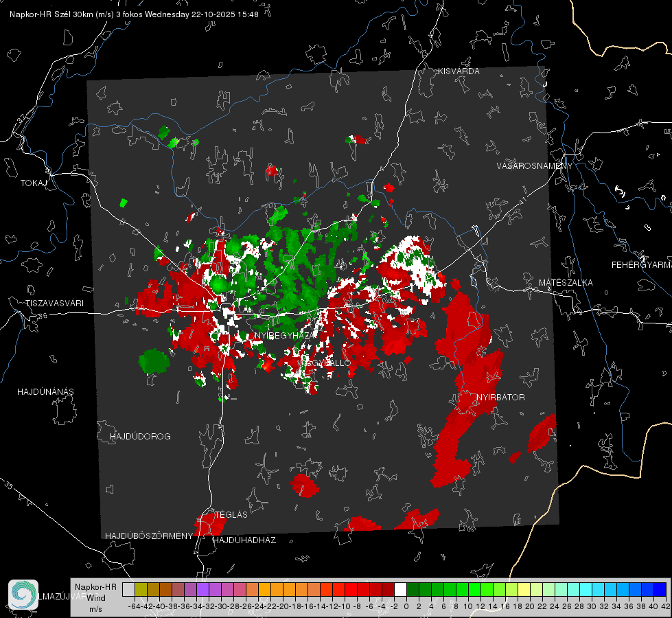Click the road number 41 label
Screen dimensions: 672x618
tap(522, 201)
